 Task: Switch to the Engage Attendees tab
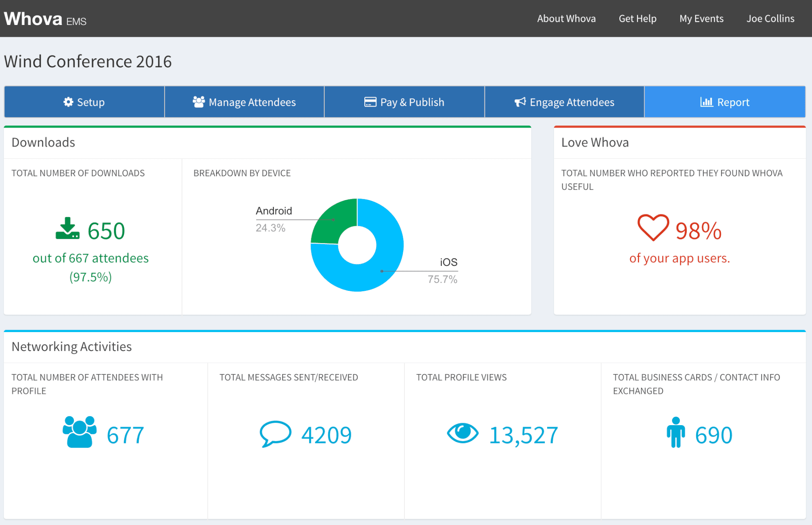point(564,102)
